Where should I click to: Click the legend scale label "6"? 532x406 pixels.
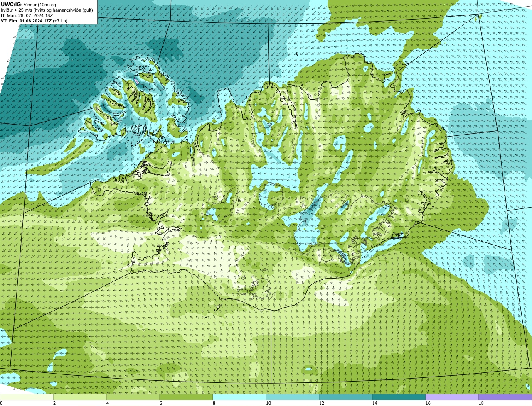click(x=160, y=403)
